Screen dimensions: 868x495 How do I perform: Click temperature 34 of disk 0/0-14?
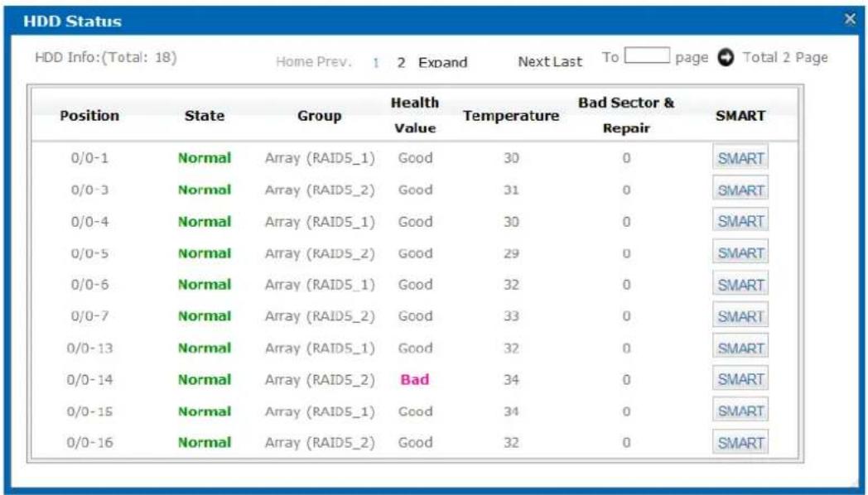tap(511, 379)
